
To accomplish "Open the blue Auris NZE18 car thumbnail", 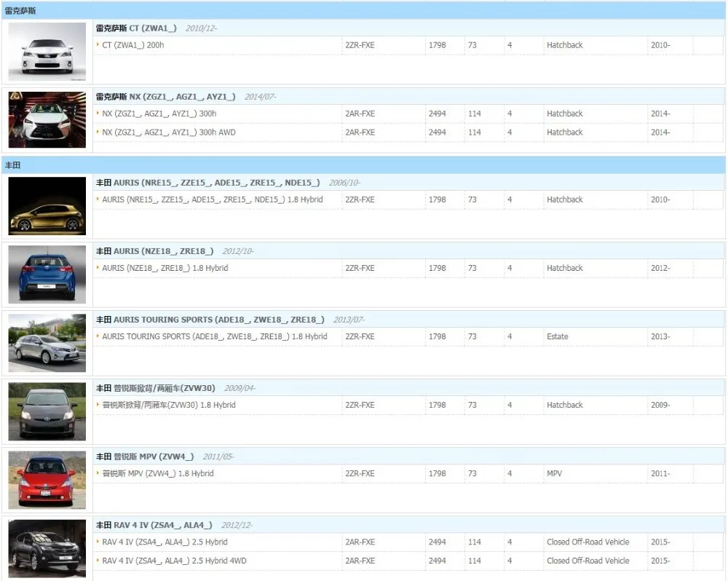I will click(47, 274).
